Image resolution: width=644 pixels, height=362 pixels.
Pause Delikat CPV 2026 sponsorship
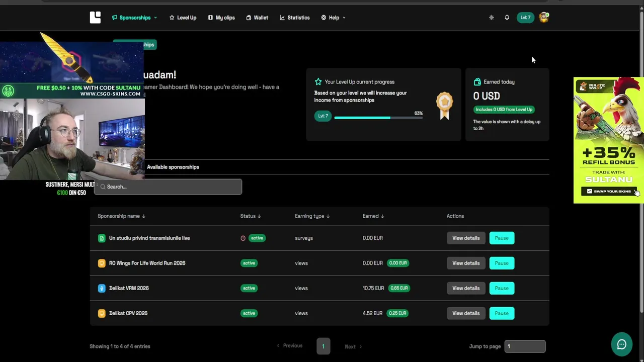pos(502,313)
